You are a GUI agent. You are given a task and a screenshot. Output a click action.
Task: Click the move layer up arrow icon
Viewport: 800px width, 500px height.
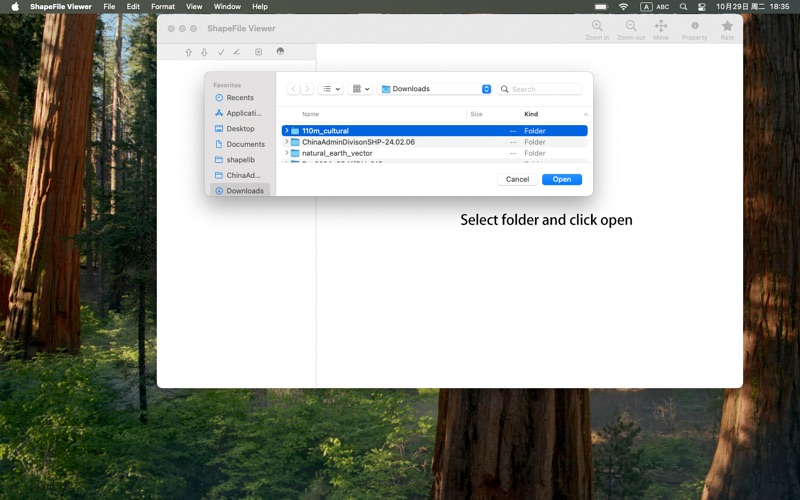[x=188, y=52]
